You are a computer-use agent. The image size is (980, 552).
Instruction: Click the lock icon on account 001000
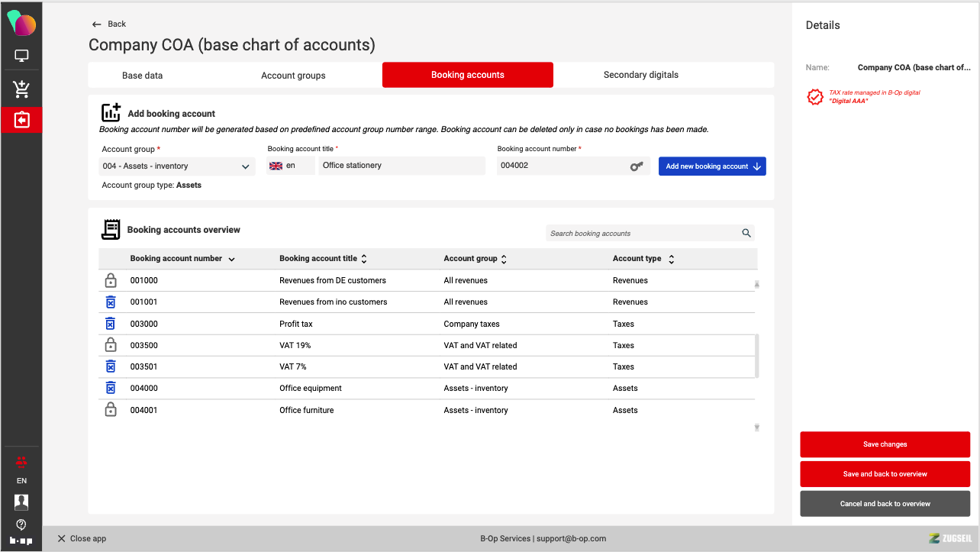(111, 280)
